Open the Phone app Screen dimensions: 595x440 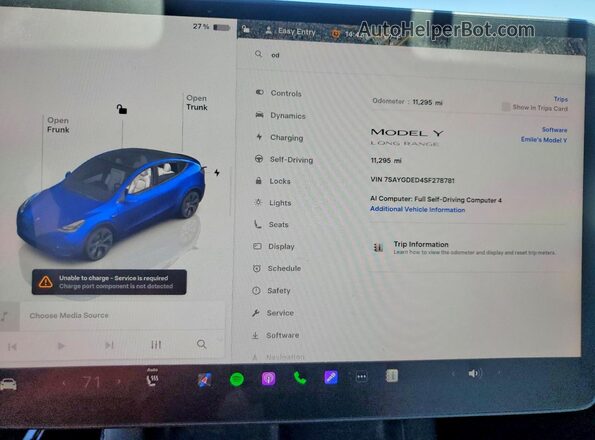(300, 378)
